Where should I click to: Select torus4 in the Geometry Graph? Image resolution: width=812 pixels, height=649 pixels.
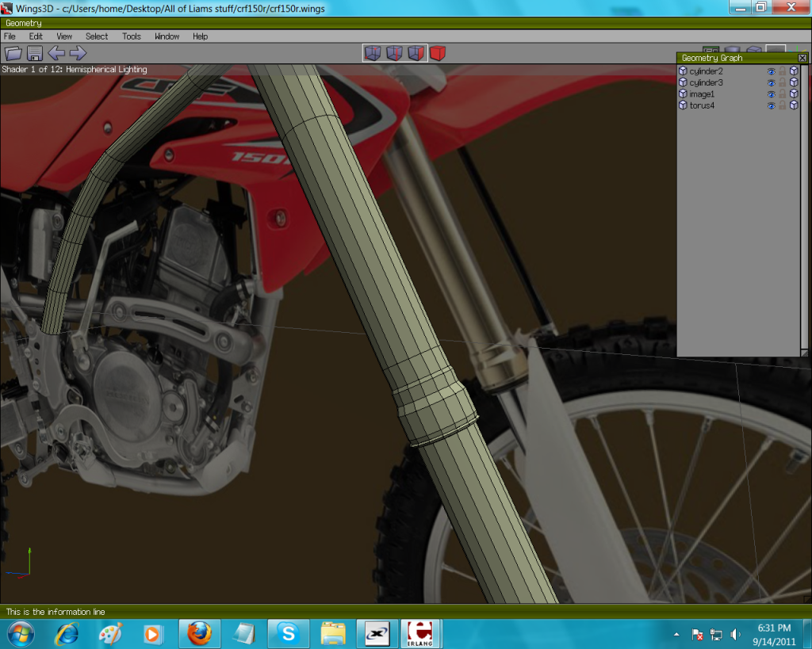(702, 105)
